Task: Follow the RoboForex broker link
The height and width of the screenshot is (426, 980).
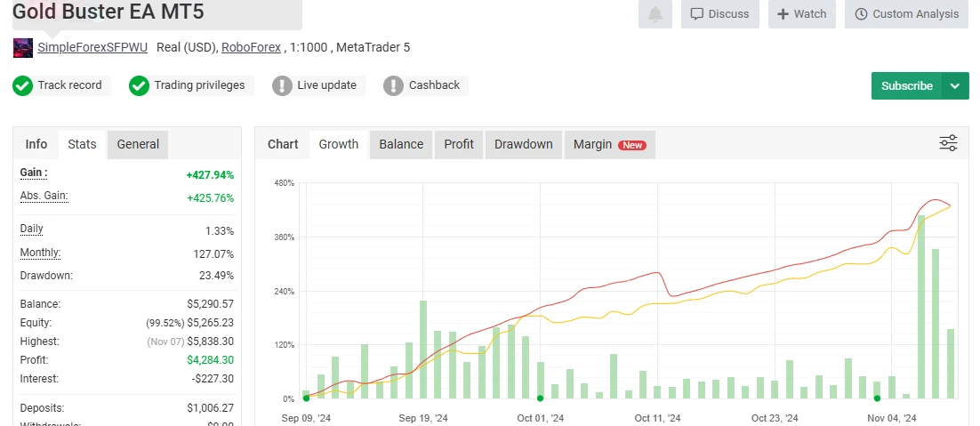Action: [x=251, y=47]
